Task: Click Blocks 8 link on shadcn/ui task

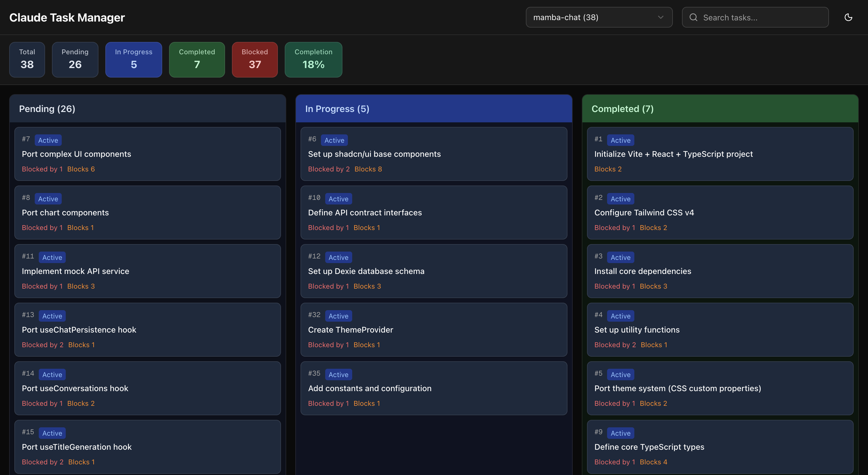Action: (368, 169)
